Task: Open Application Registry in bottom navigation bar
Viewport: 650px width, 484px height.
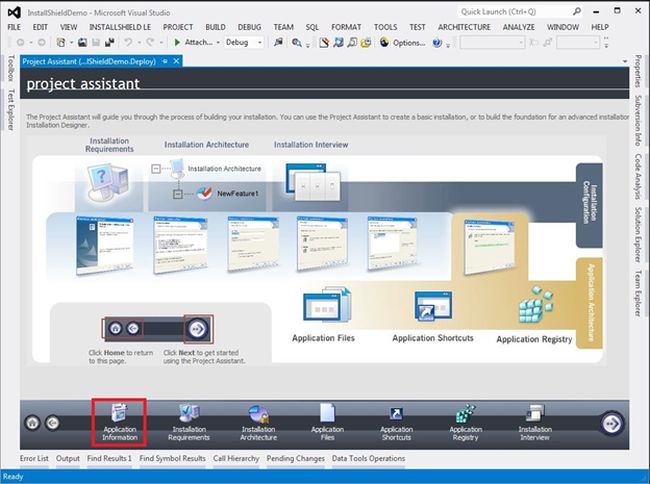Action: coord(466,423)
